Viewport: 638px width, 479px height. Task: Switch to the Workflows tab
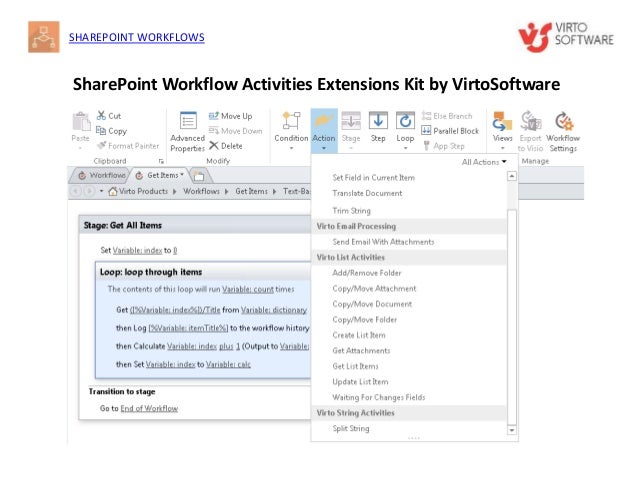(102, 175)
